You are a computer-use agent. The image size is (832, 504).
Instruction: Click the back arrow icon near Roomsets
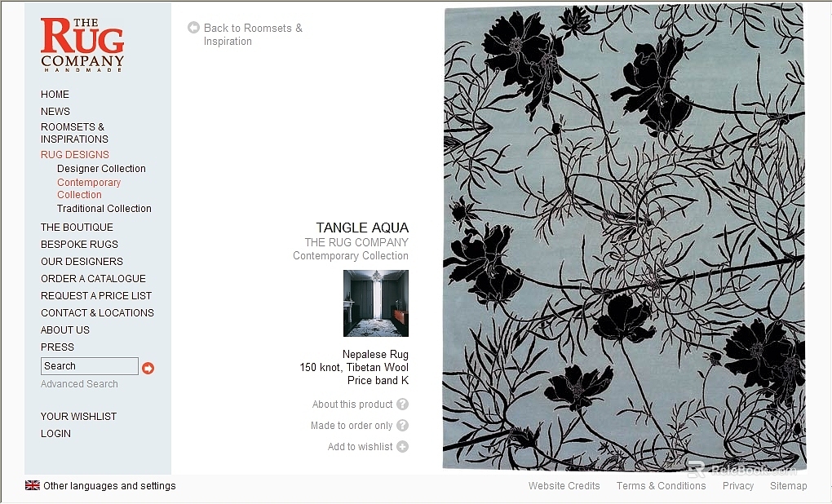click(193, 28)
